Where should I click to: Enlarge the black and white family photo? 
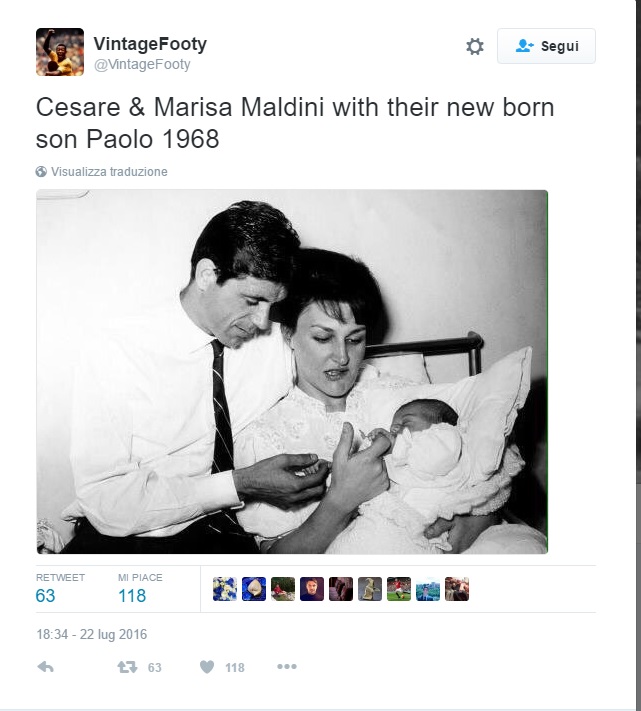pyautogui.click(x=292, y=371)
